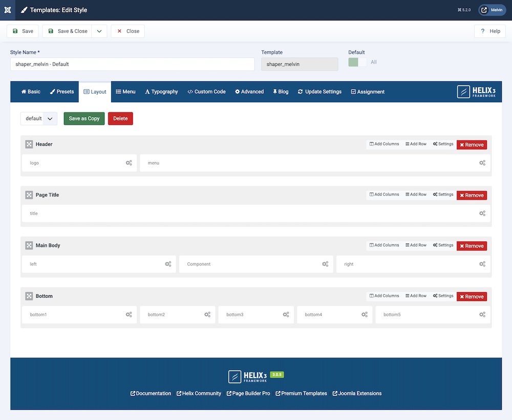Viewport: 512px width, 420px height.
Task: Open the Custom Code tab
Action: tap(206, 92)
